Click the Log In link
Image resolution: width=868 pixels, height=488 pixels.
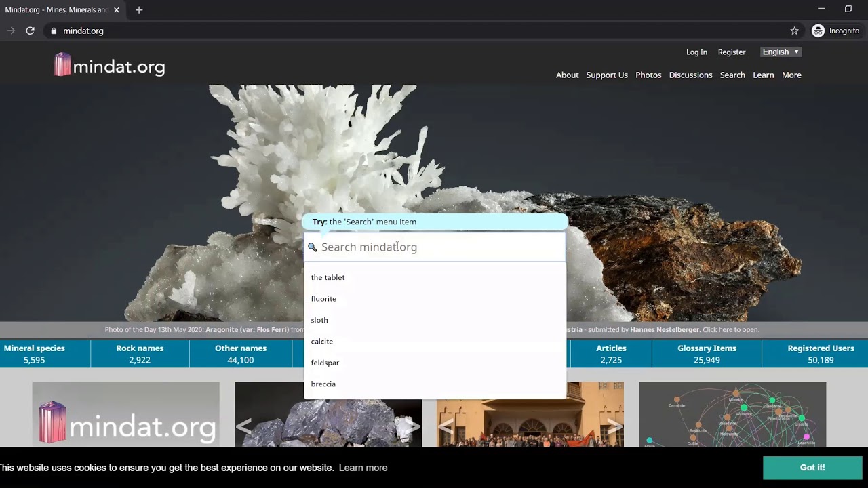[696, 52]
